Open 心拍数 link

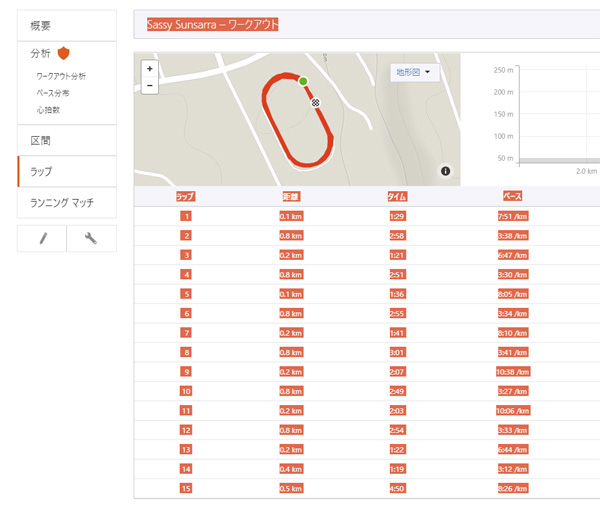[x=48, y=109]
